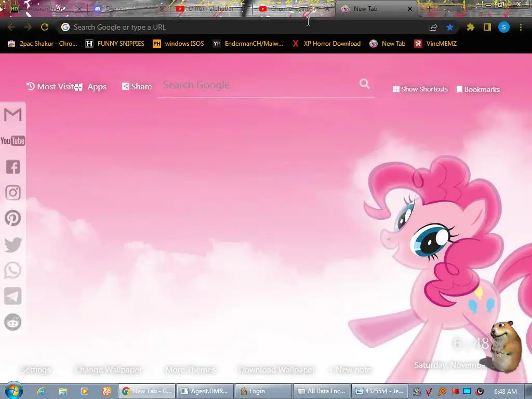Click the hamster desktop mascot
This screenshot has height=399, width=532.
click(x=506, y=346)
